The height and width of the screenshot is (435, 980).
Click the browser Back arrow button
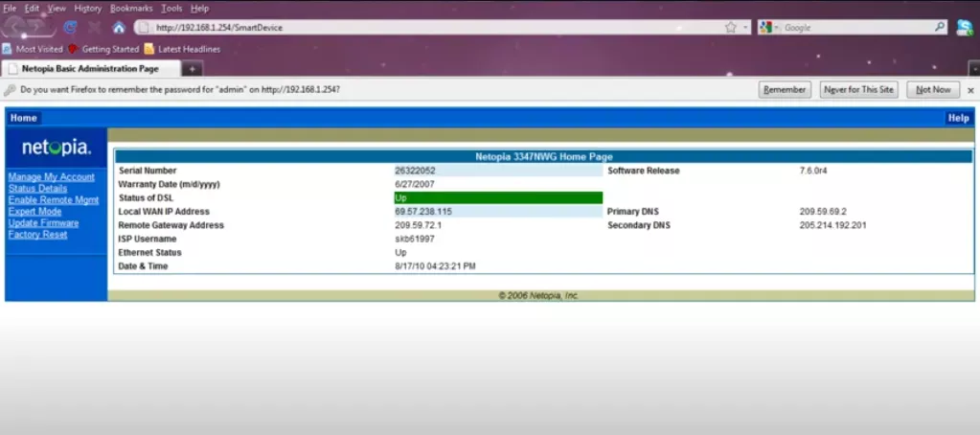[x=16, y=28]
